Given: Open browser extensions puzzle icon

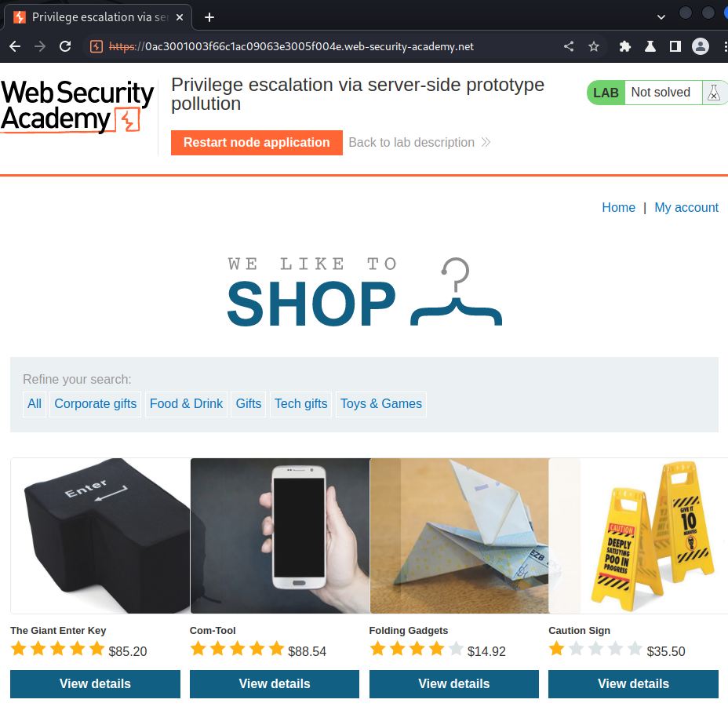Looking at the screenshot, I should click(625, 46).
